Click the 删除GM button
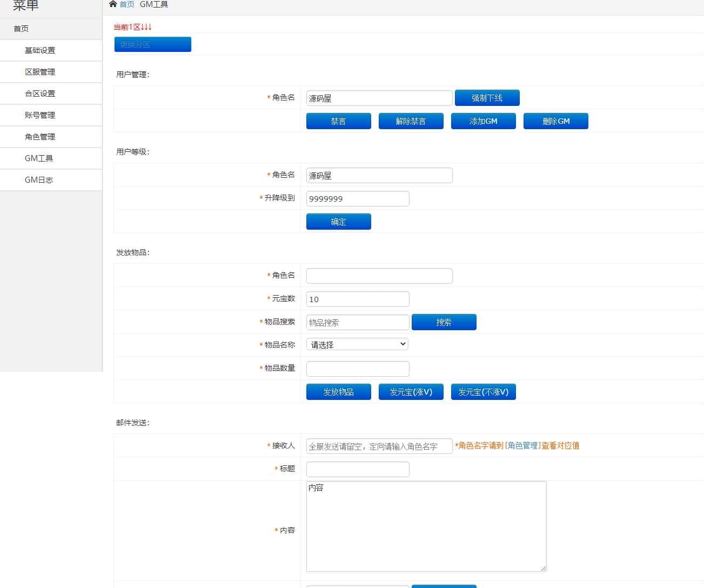 (x=555, y=121)
